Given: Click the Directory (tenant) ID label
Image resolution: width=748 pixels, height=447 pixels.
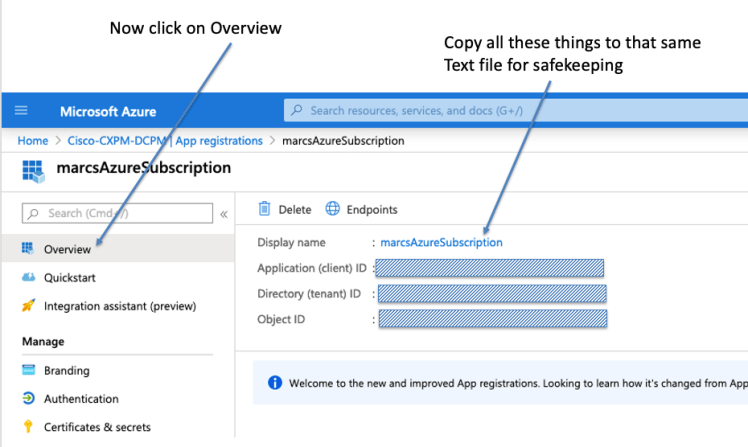Looking at the screenshot, I should point(309,294).
